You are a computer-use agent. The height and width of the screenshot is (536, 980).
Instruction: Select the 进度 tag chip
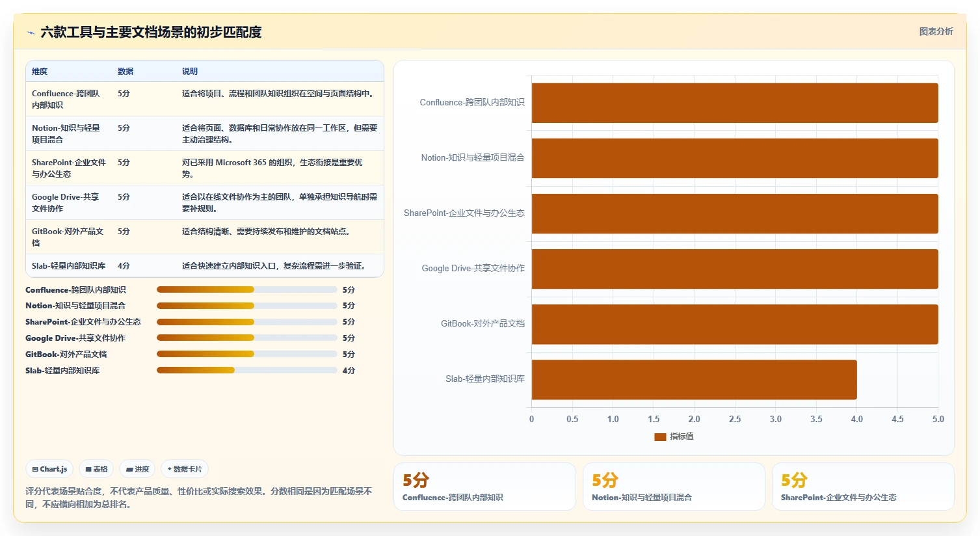tap(138, 469)
